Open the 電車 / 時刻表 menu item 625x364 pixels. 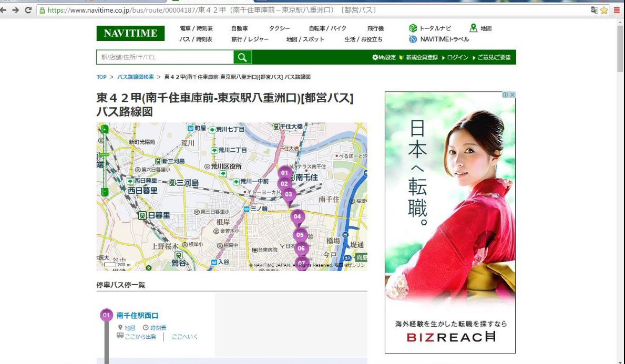tap(196, 28)
